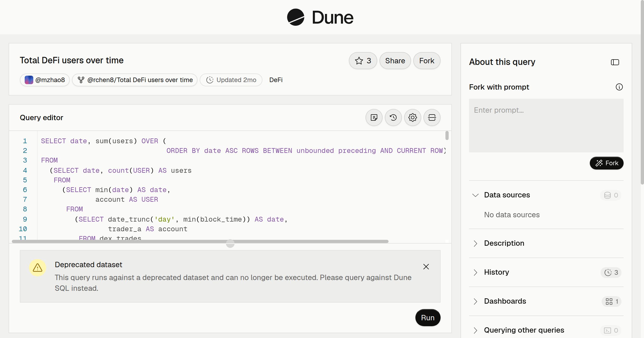
Task: Click the Run button
Action: (x=428, y=318)
